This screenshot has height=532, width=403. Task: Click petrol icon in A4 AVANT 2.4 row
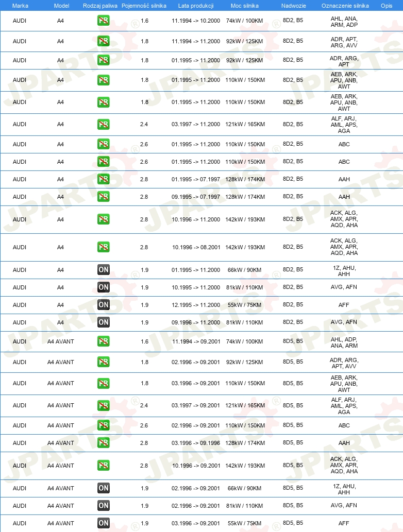[x=103, y=405]
